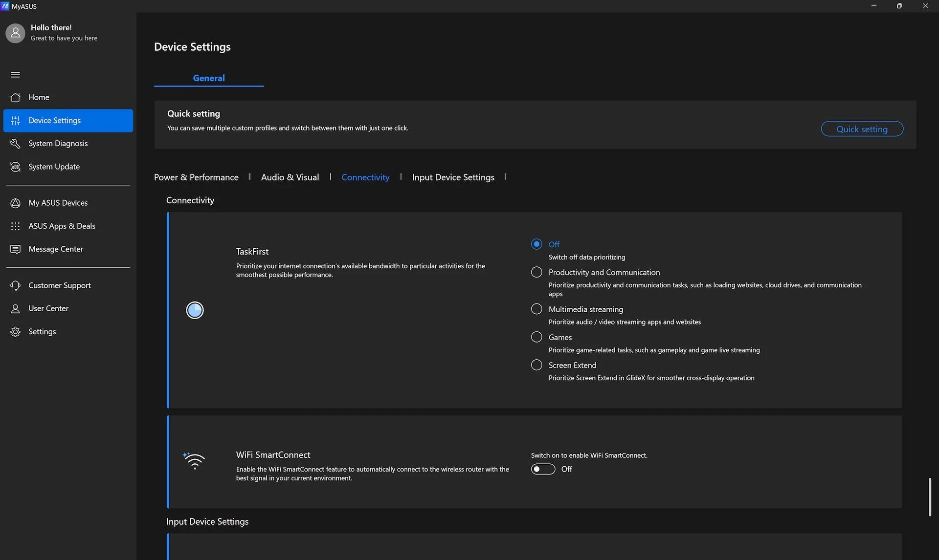The height and width of the screenshot is (560, 939).
Task: Click the WiFi SmartConnect signal icon
Action: pyautogui.click(x=194, y=461)
